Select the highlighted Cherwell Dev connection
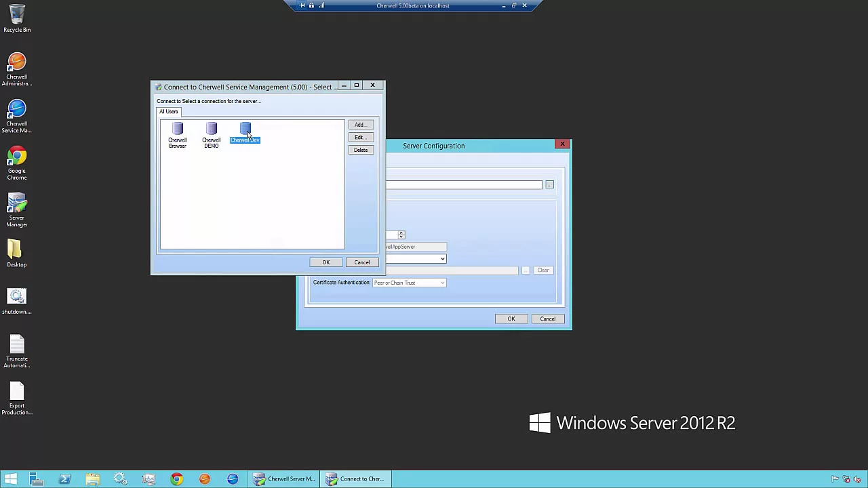Image resolution: width=868 pixels, height=488 pixels. point(245,134)
